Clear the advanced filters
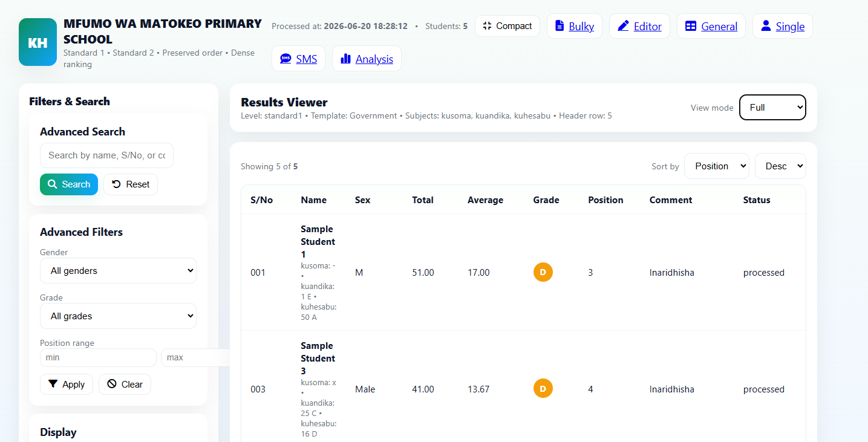The image size is (868, 442). point(125,384)
